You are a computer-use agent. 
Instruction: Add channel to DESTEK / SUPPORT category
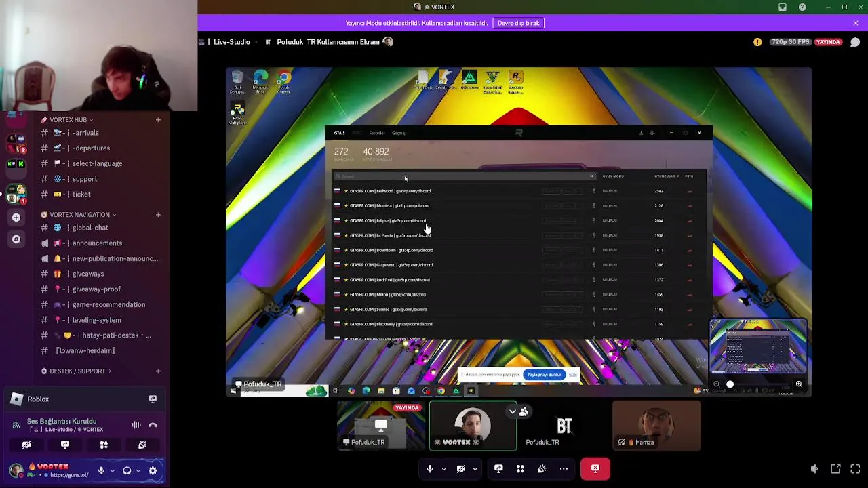(158, 371)
